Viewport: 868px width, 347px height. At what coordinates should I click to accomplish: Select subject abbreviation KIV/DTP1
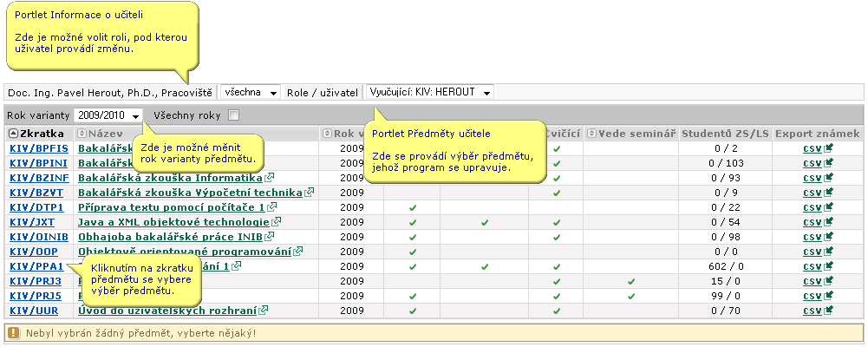click(x=36, y=207)
